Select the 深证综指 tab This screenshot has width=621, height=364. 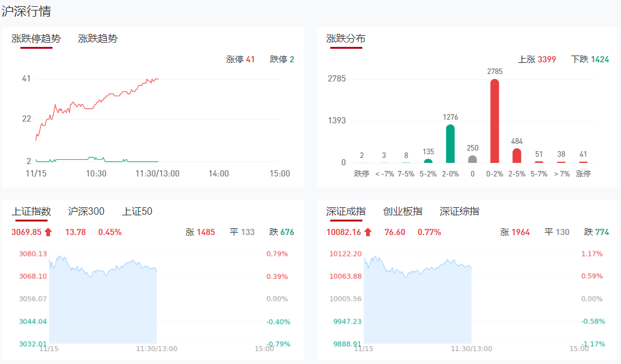coord(459,211)
